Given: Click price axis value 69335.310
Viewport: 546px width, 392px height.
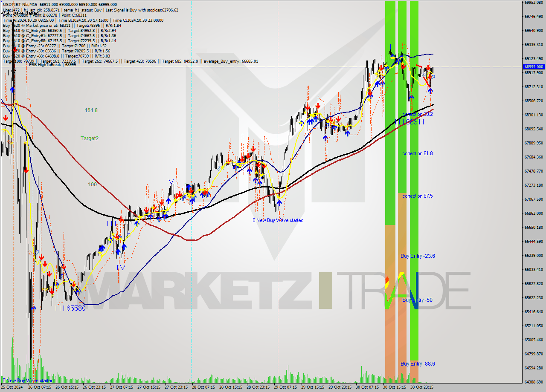Looking at the screenshot, I should click(534, 44).
